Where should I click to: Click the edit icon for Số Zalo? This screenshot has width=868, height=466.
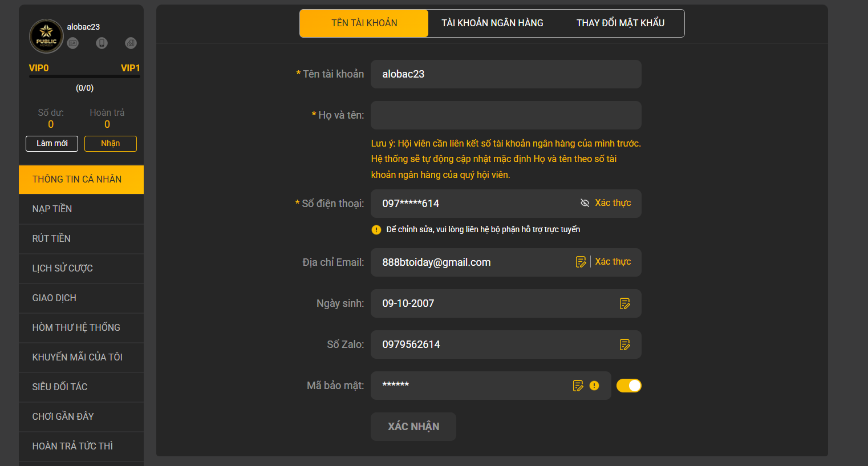tap(625, 345)
